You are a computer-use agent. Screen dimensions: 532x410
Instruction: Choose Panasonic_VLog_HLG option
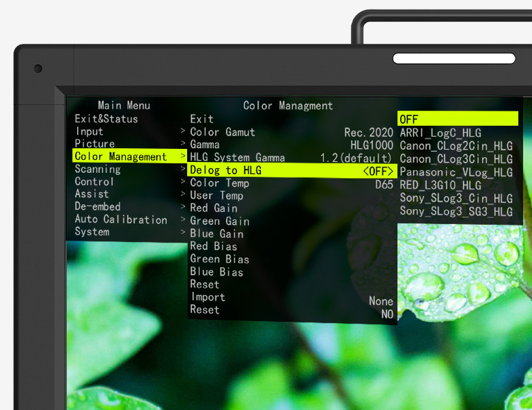[456, 172]
